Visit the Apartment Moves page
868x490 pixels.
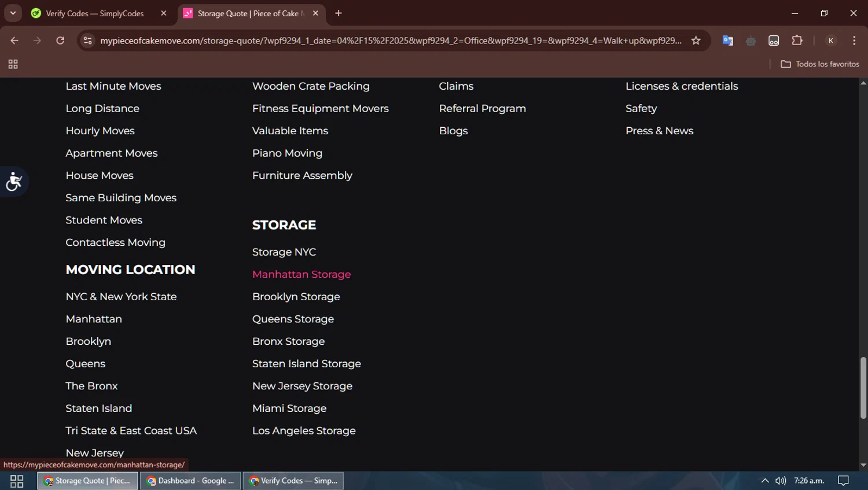coord(112,153)
